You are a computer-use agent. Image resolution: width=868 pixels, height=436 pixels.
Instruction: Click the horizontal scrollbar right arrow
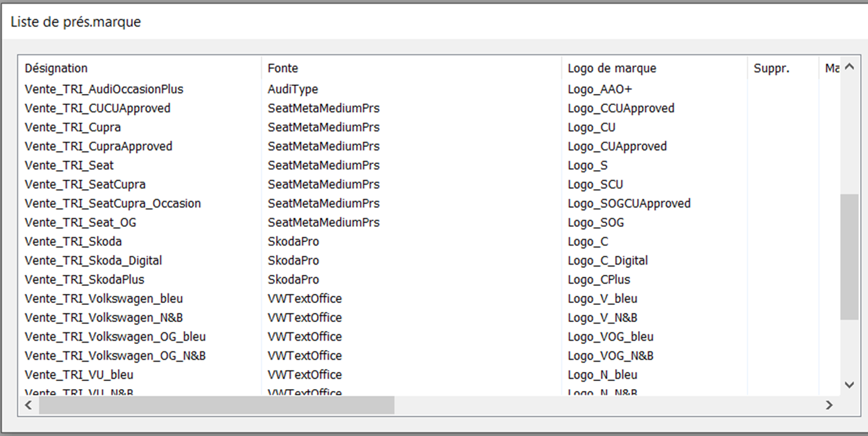(x=829, y=405)
